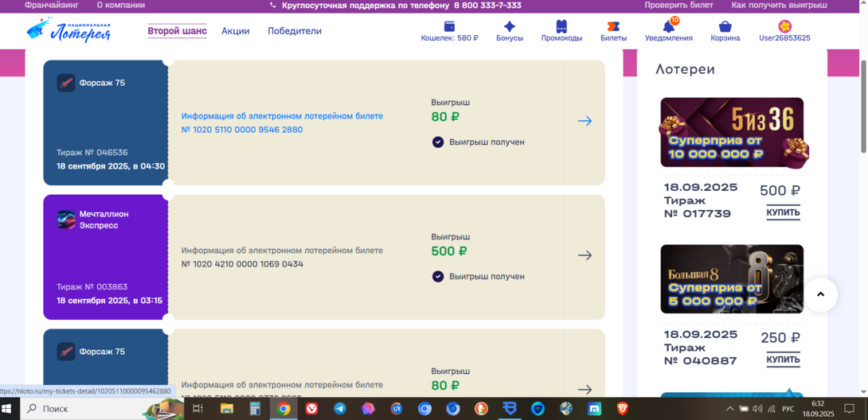868x420 pixels.
Task: Expand the 80 ₽ Форсаж 75 ticket arrow
Action: coord(585,121)
